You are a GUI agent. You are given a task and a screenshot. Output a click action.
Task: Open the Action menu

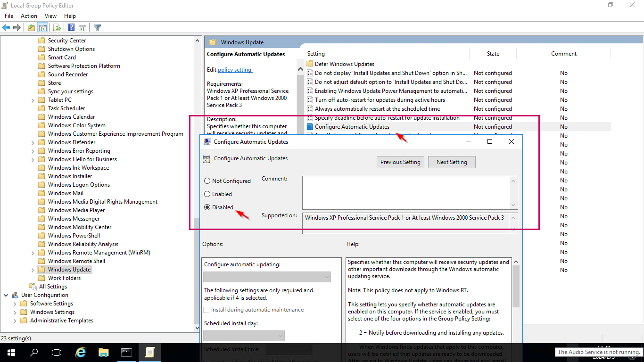pyautogui.click(x=29, y=16)
